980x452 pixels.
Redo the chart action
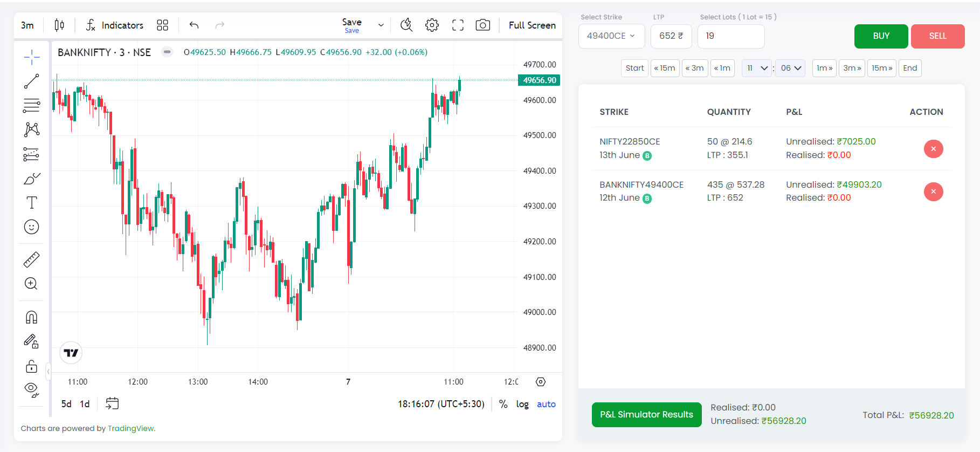point(219,25)
